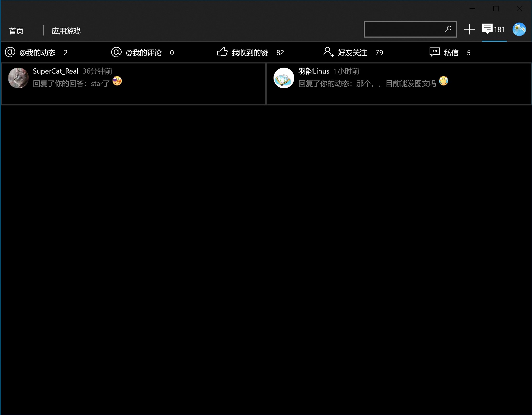Viewport: 532px width, 415px height.
Task: Switch to the 首页 tab
Action: pyautogui.click(x=16, y=31)
